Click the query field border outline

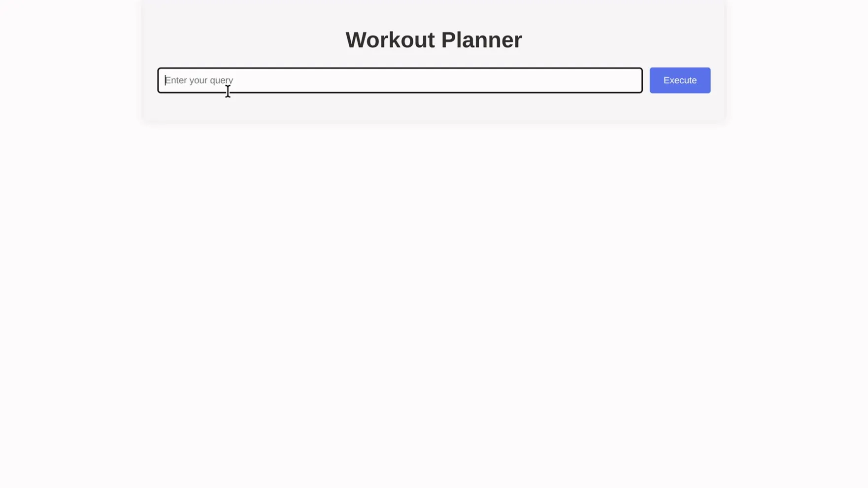[399, 67]
